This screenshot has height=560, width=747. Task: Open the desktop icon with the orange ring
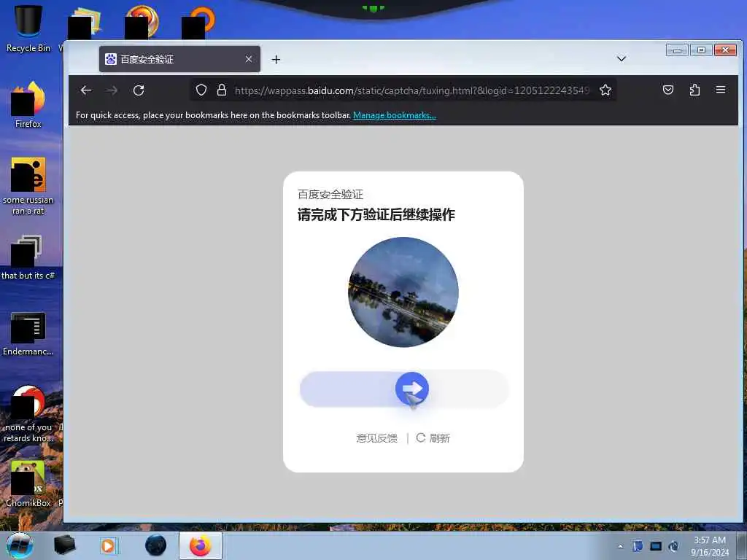click(198, 21)
